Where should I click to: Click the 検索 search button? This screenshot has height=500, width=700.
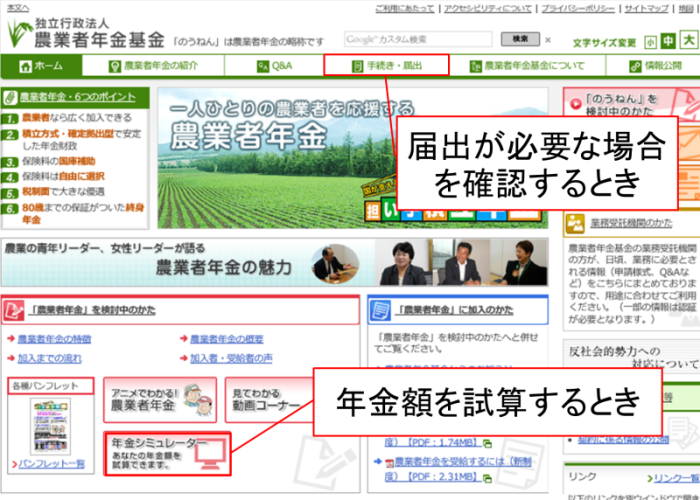pyautogui.click(x=520, y=39)
